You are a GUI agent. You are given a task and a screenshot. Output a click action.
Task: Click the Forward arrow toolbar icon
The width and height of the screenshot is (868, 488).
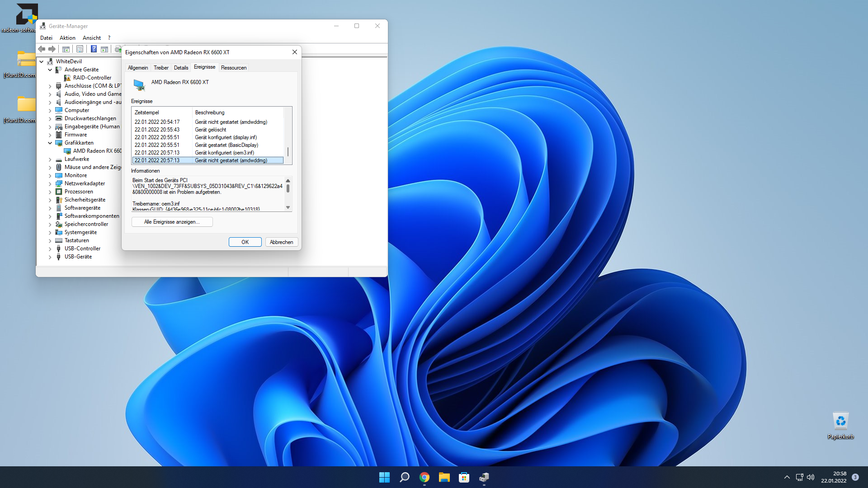pos(52,49)
